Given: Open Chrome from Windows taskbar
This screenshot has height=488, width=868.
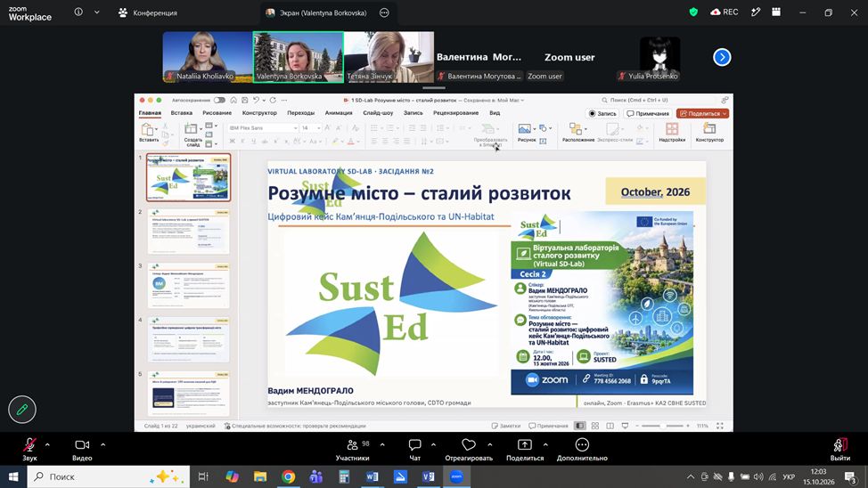Looking at the screenshot, I should [288, 476].
